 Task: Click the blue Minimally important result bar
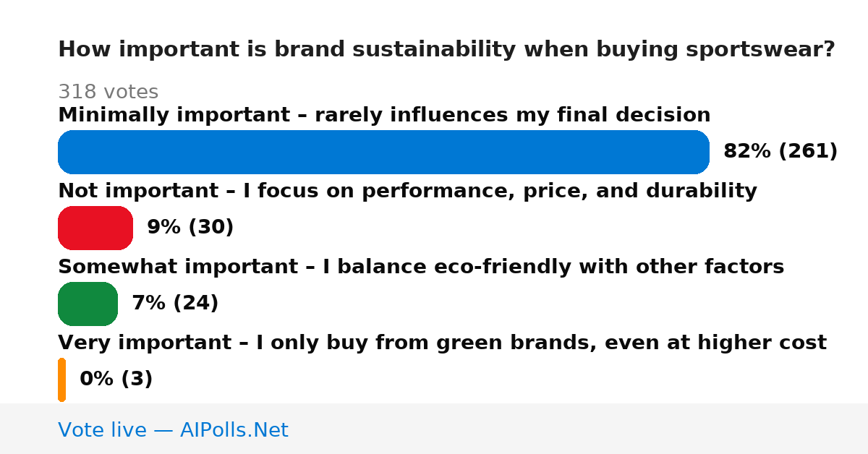click(x=383, y=152)
